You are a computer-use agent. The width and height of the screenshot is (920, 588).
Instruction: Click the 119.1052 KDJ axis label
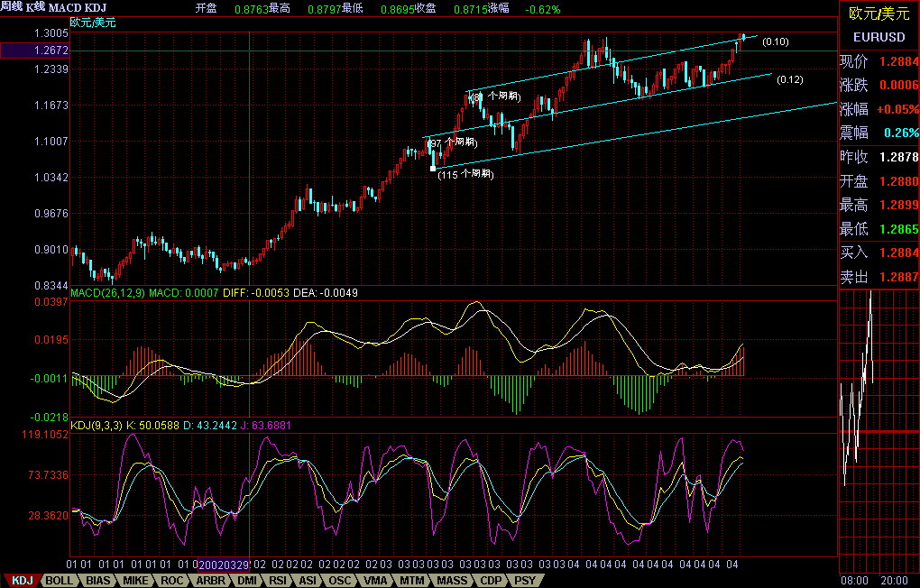point(45,435)
